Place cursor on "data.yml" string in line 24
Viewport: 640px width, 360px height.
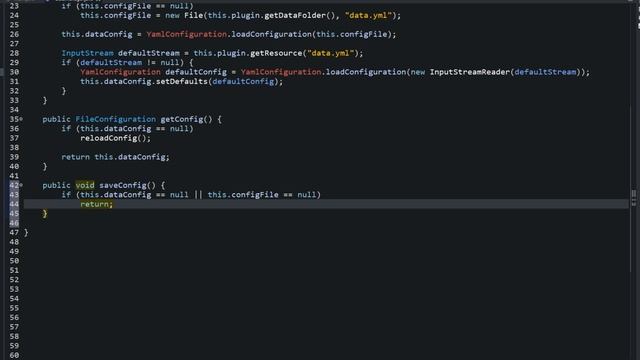pyautogui.click(x=368, y=16)
